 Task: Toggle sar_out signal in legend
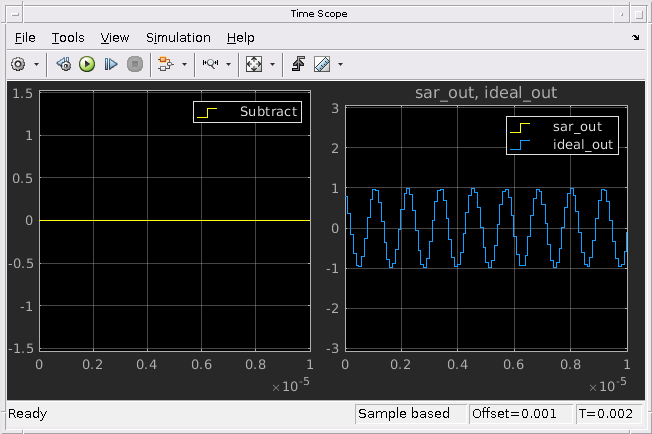click(562, 126)
